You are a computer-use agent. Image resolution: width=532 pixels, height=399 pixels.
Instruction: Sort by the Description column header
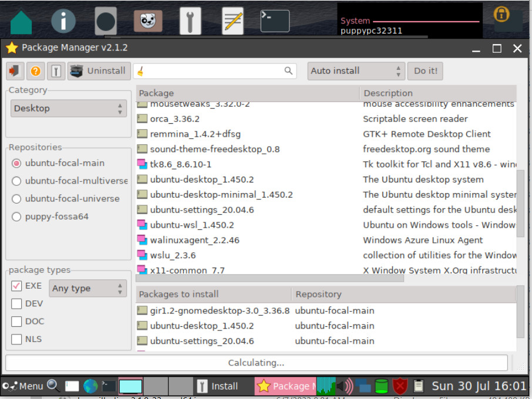pos(439,93)
